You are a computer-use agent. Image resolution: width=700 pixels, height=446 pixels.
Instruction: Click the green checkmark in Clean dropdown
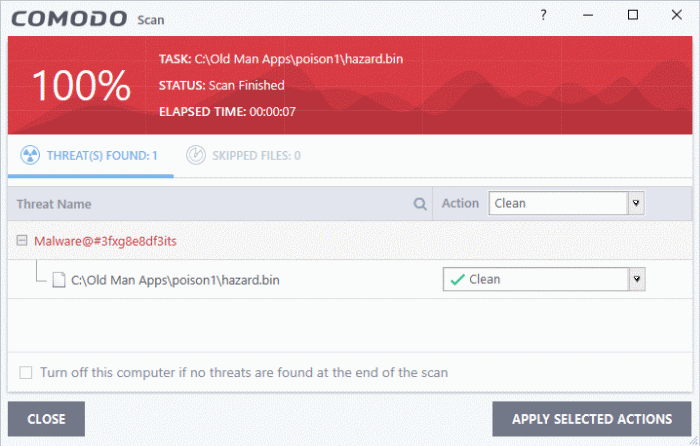(458, 279)
